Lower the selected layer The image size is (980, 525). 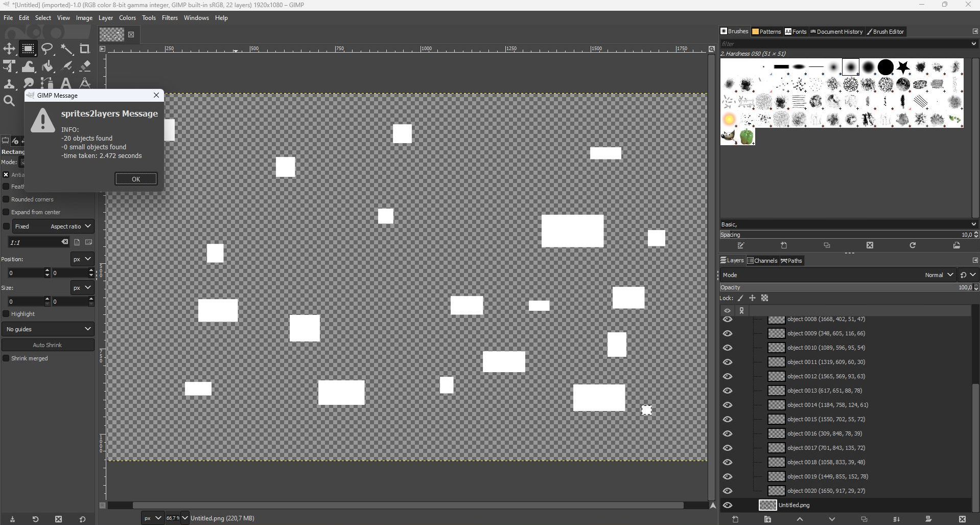pyautogui.click(x=832, y=519)
